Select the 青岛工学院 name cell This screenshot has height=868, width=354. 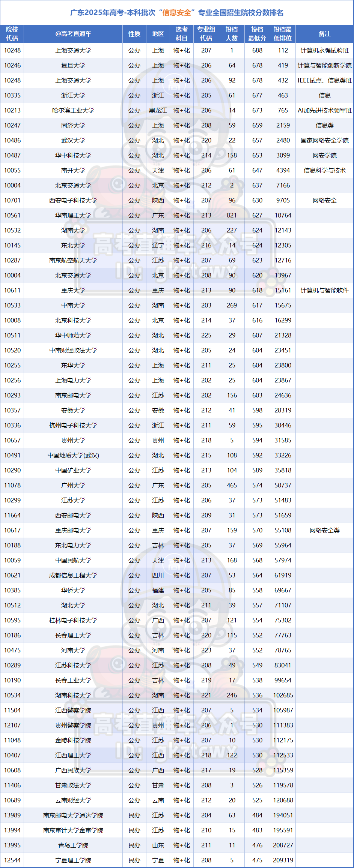tap(73, 845)
